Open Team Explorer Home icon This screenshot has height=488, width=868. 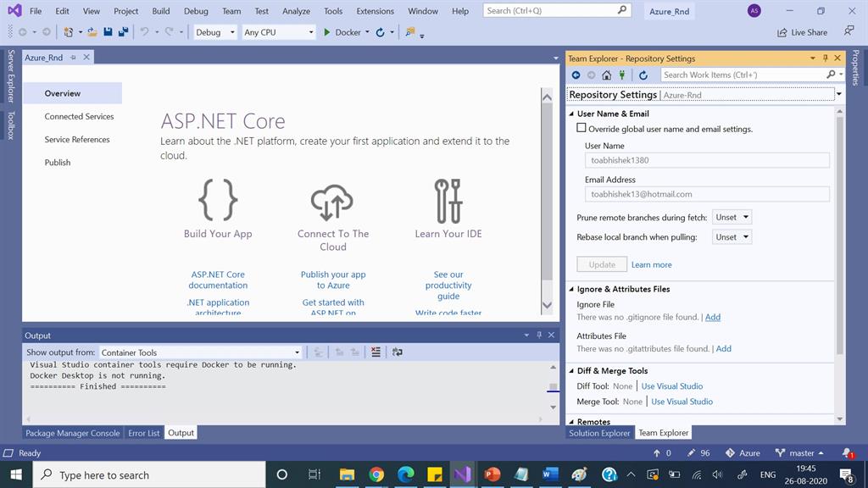[607, 75]
